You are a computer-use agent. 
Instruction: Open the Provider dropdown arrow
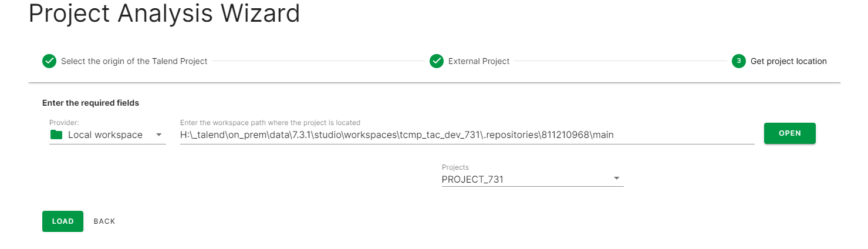pyautogui.click(x=158, y=135)
